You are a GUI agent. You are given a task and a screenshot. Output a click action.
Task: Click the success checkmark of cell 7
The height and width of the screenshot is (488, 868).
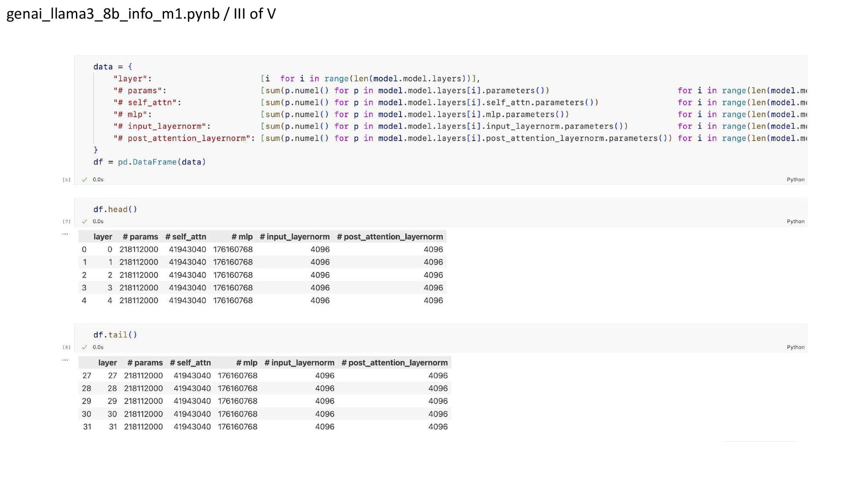click(x=84, y=221)
